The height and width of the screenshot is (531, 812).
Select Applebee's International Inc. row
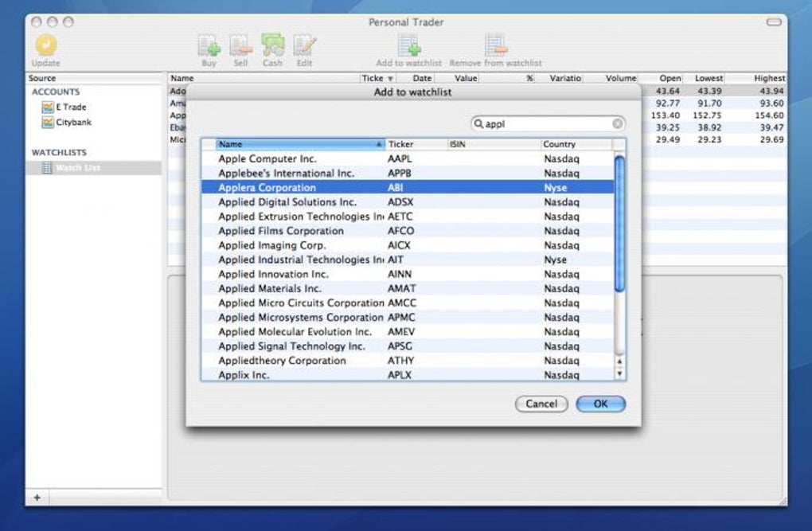pyautogui.click(x=407, y=174)
